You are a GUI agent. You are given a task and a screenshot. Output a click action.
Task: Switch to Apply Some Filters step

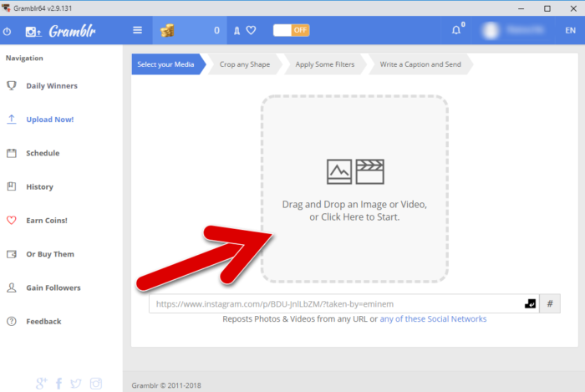(x=325, y=64)
